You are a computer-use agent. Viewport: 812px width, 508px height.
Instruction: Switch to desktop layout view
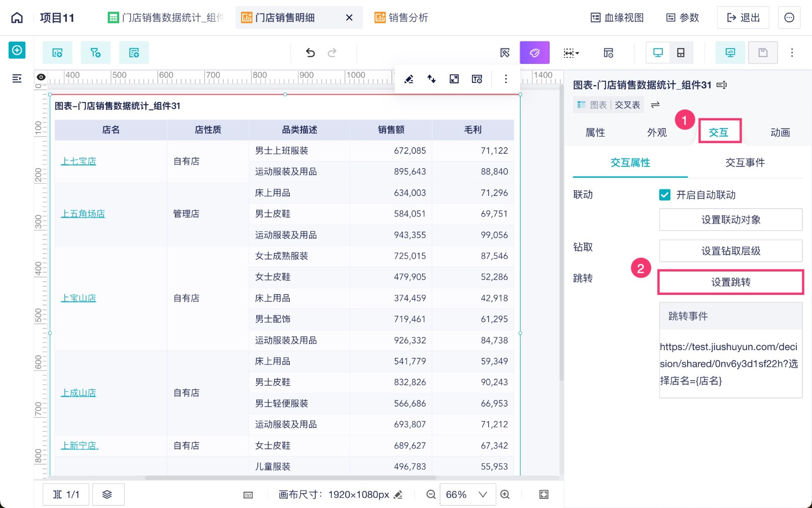[x=658, y=53]
